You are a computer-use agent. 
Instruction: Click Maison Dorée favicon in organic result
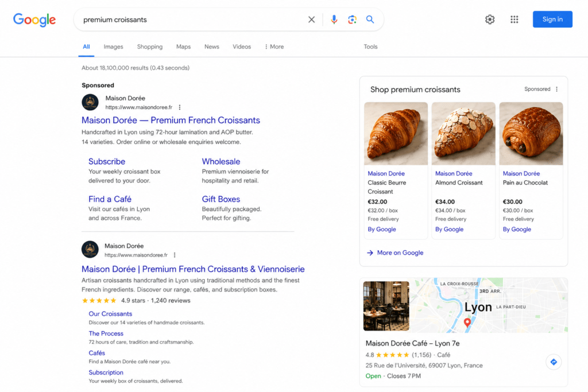click(x=90, y=249)
